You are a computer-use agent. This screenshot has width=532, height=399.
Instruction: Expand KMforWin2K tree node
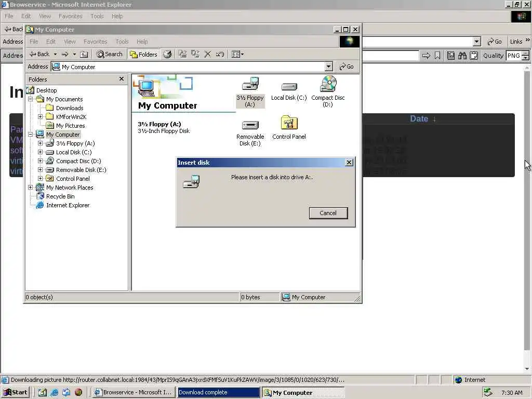[41, 117]
